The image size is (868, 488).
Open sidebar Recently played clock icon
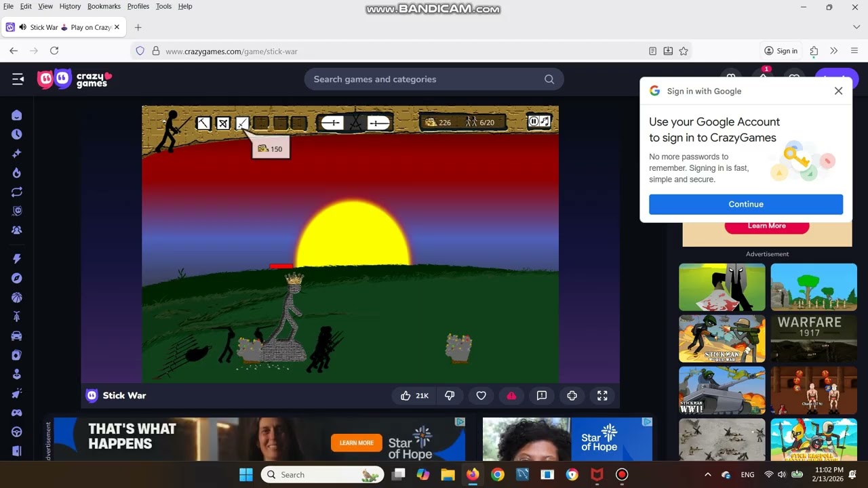pyautogui.click(x=17, y=134)
